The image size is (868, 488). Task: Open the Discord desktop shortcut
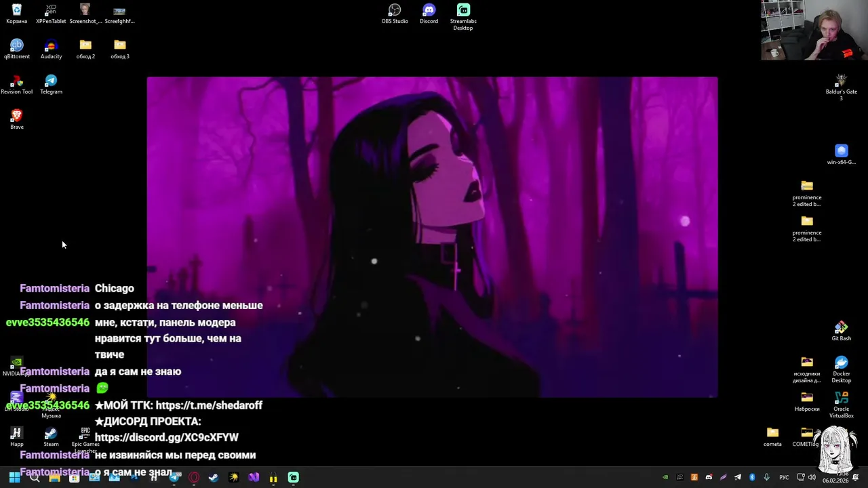[429, 14]
